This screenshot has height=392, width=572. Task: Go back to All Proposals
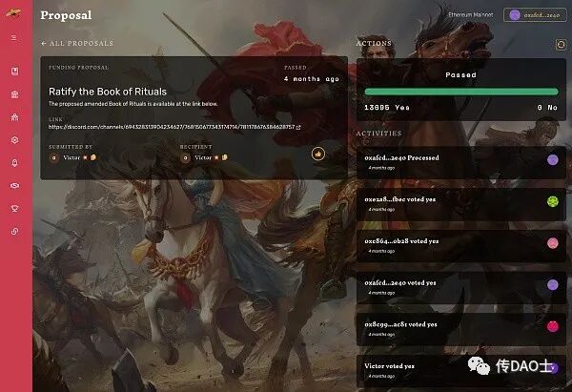pyautogui.click(x=77, y=44)
